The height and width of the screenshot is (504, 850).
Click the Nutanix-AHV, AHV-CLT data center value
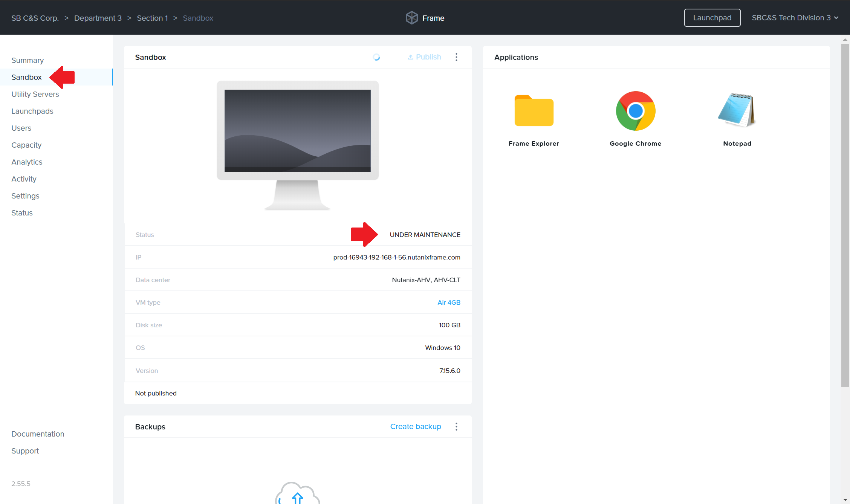[426, 280]
